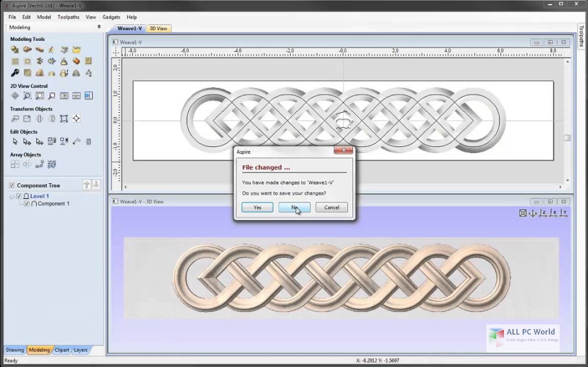Open the Model menu
Screen dimensions: 588x367
44,17
